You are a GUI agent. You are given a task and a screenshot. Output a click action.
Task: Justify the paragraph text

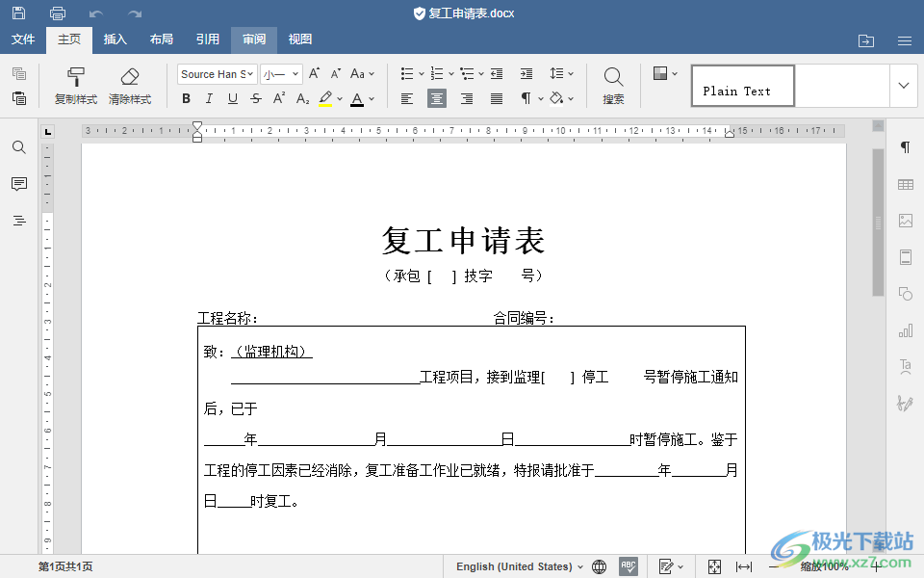[497, 98]
